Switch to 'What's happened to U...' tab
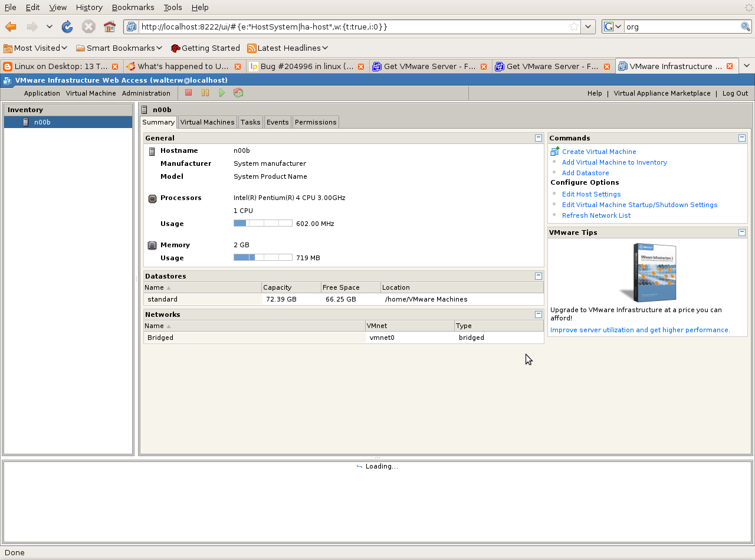The image size is (755, 560). pos(184,66)
